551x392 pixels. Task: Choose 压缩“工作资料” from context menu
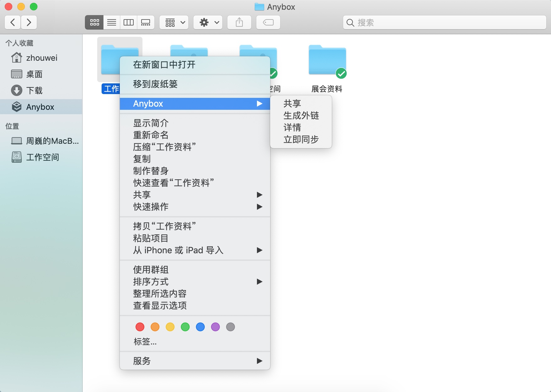pos(195,147)
